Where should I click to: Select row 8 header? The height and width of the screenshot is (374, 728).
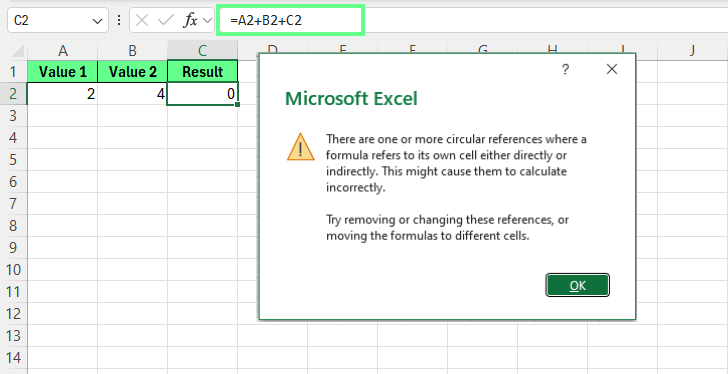[x=13, y=226]
